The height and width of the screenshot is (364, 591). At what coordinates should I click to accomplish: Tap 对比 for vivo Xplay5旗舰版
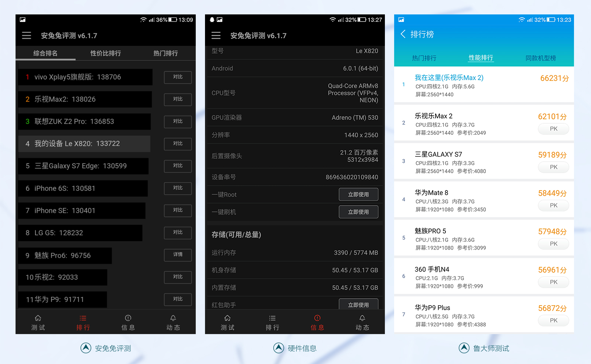click(x=178, y=77)
